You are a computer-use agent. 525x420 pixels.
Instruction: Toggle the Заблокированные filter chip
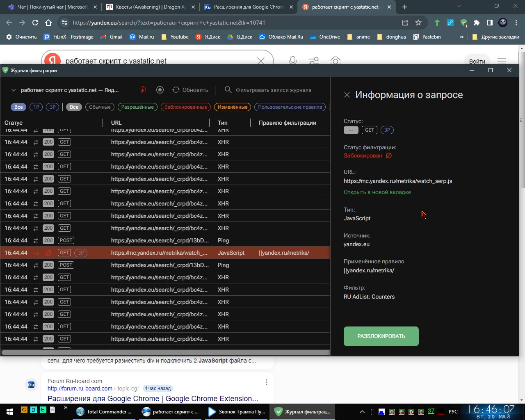pyautogui.click(x=185, y=107)
